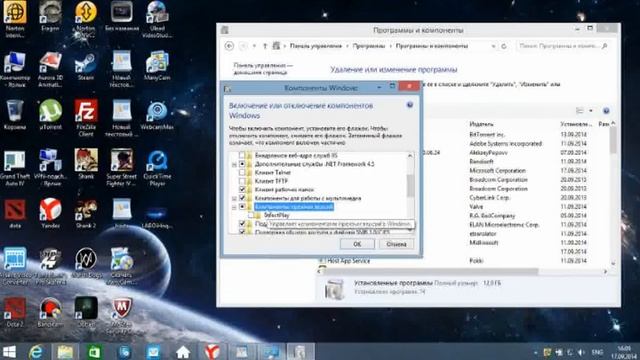Click OK in the Windows Features dialog
Viewport: 640px width, 360px height.
pos(357,244)
